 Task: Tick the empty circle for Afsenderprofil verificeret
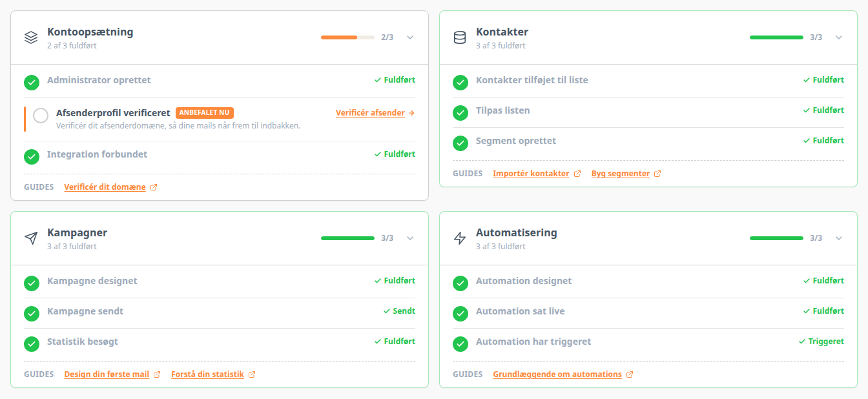41,116
